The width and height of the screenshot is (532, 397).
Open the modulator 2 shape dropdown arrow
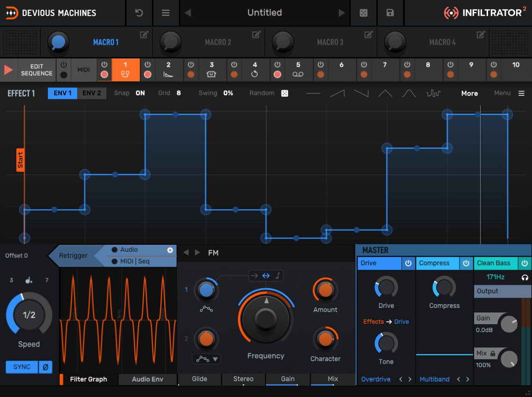pos(215,359)
